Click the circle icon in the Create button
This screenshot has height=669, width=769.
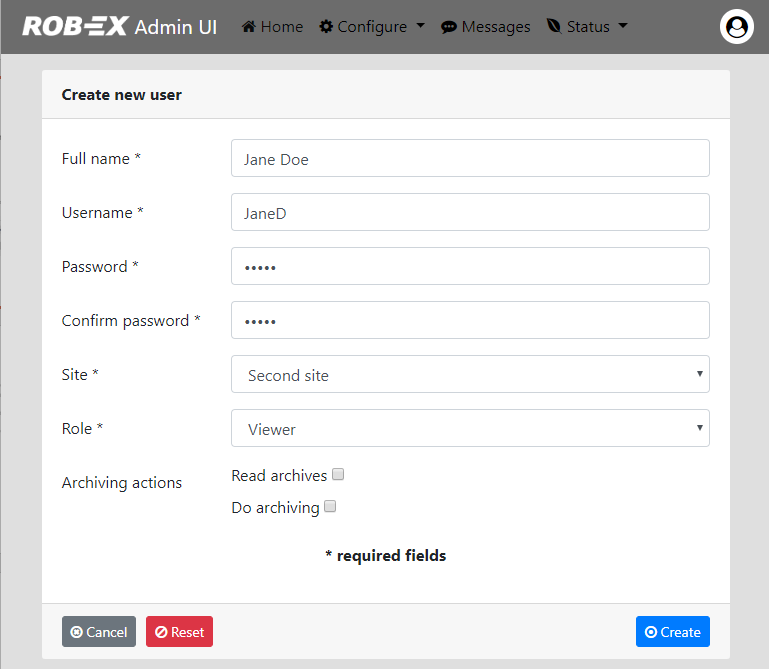[651, 632]
